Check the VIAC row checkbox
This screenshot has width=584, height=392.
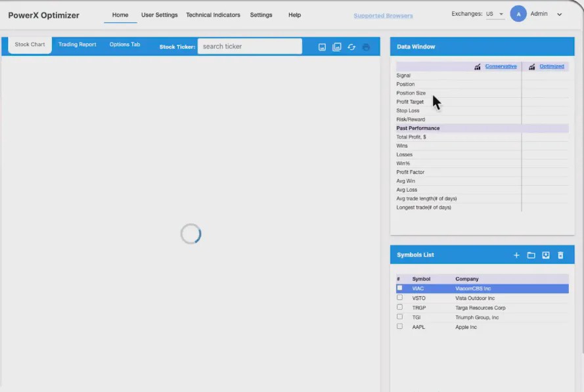pos(399,288)
